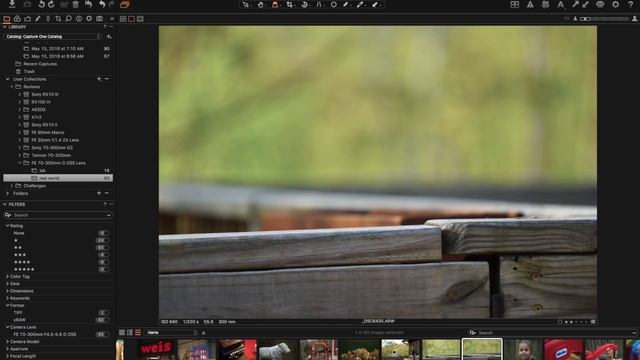Screen dimensions: 640x360
Task: Click the Delete trash can icon
Action: click(x=76, y=4)
